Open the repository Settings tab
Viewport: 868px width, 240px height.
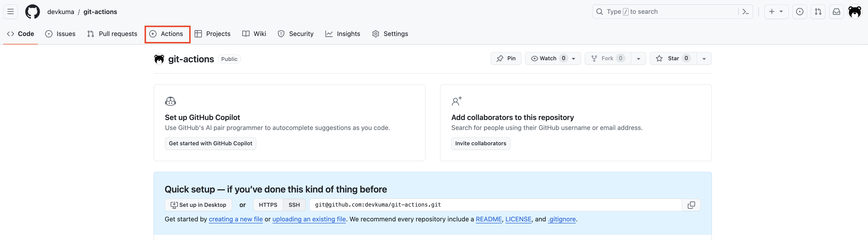(390, 34)
